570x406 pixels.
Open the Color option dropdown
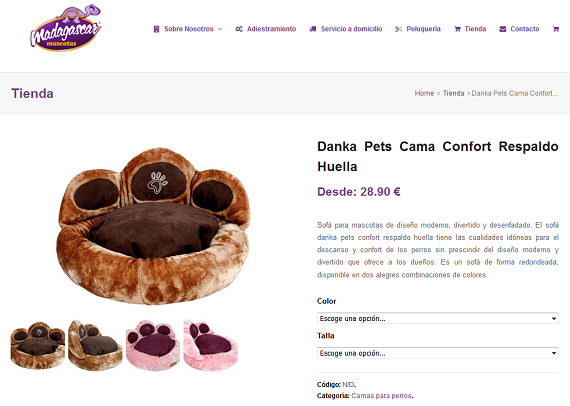438,318
